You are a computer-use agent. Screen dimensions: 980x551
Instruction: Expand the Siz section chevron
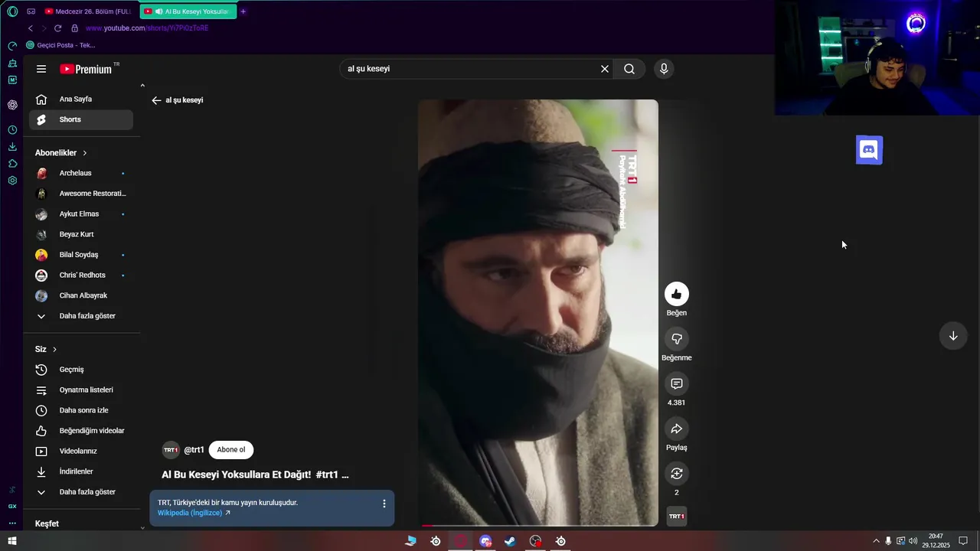(x=54, y=350)
